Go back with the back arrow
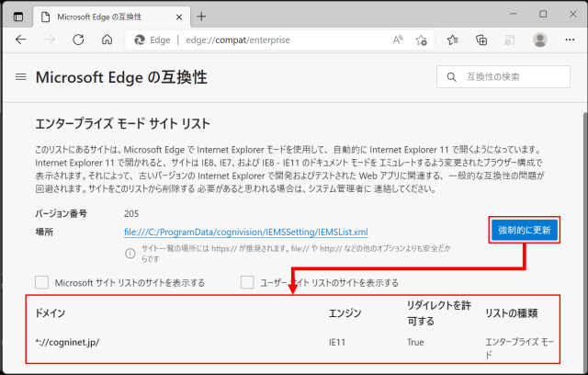588x375 pixels. [21, 40]
